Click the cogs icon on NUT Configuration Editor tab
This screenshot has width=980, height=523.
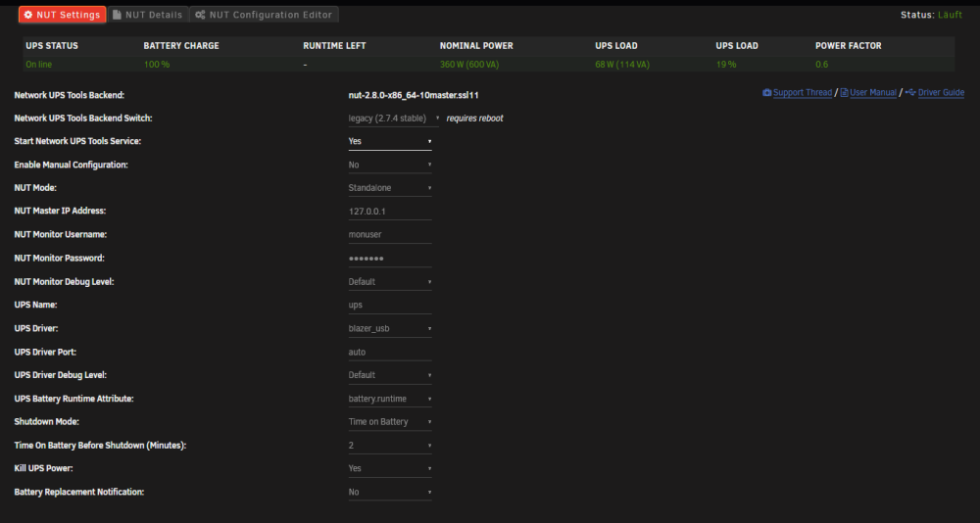coord(200,15)
